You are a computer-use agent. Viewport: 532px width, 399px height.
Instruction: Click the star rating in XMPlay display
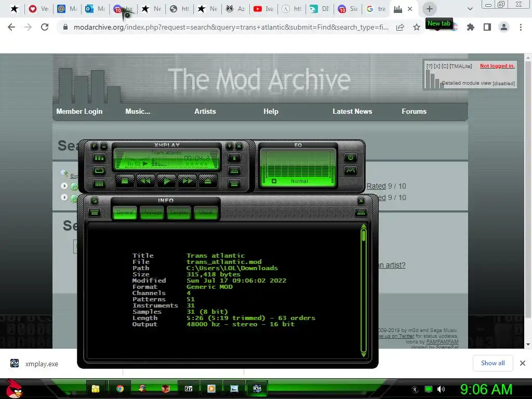[196, 165]
